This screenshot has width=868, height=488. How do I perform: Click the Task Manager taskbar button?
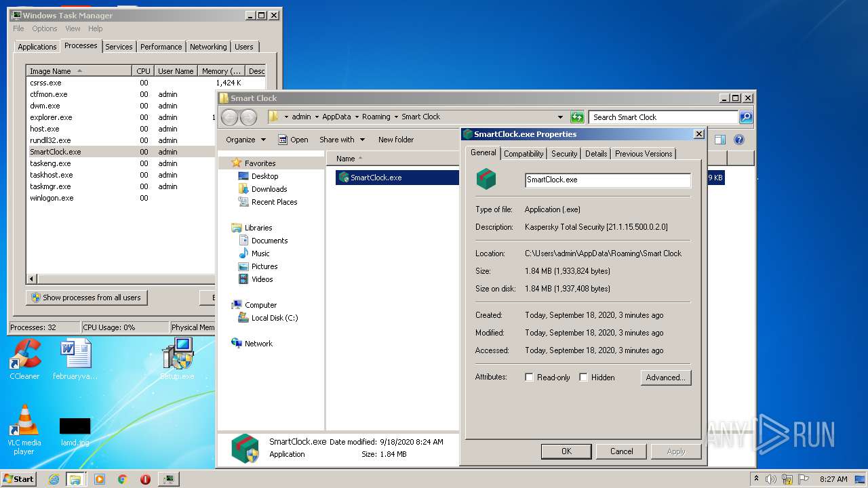click(169, 479)
